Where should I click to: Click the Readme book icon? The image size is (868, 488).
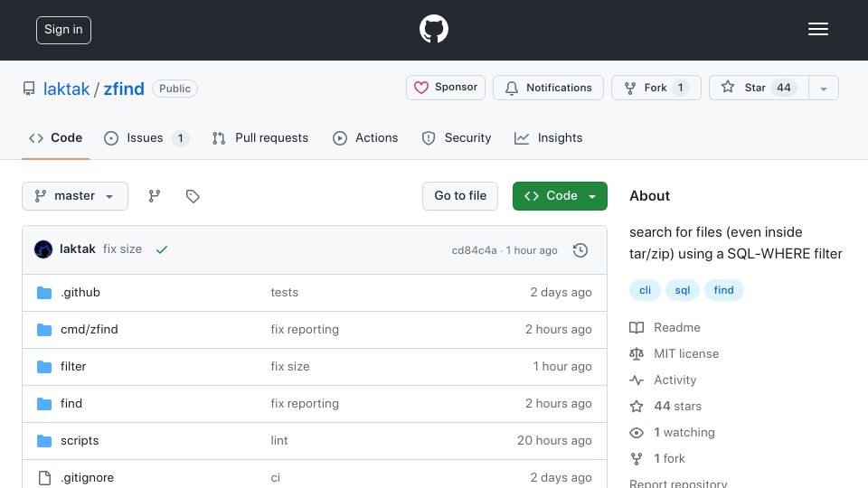click(637, 327)
